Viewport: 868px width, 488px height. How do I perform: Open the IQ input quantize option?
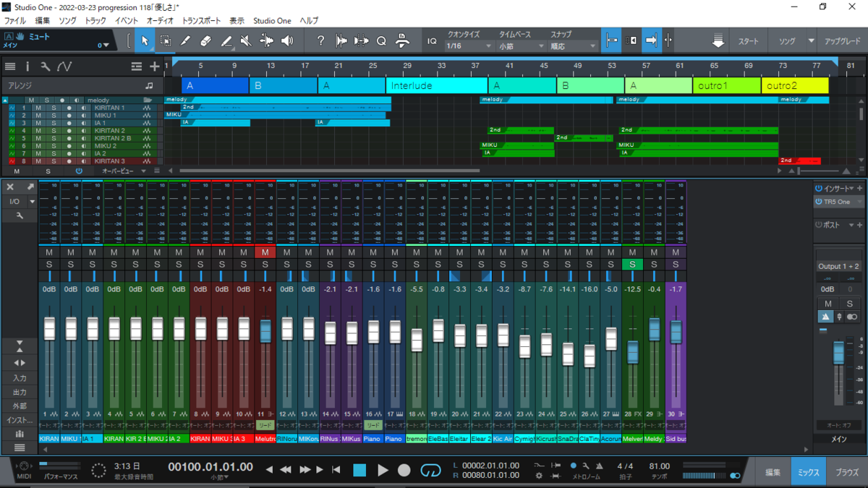pyautogui.click(x=432, y=41)
